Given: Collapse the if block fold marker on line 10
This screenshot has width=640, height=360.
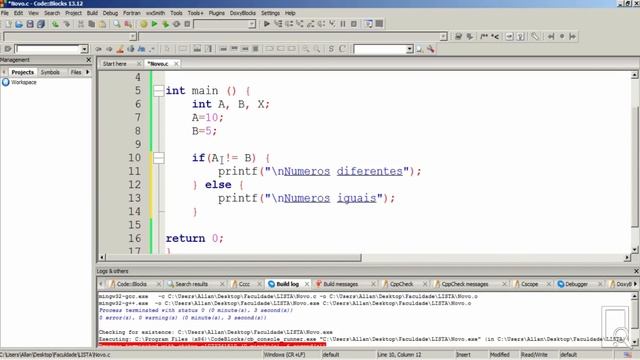Looking at the screenshot, I should click(159, 158).
